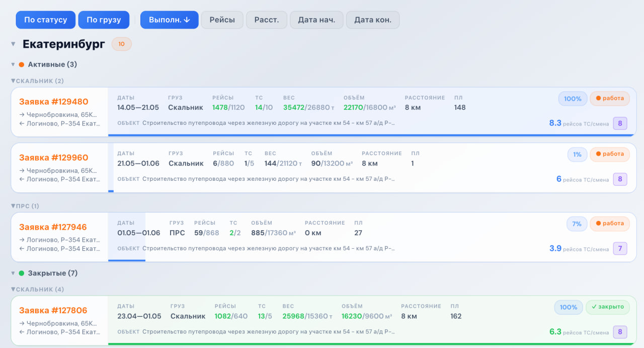Click dates 14.05—21.05

[x=138, y=107]
